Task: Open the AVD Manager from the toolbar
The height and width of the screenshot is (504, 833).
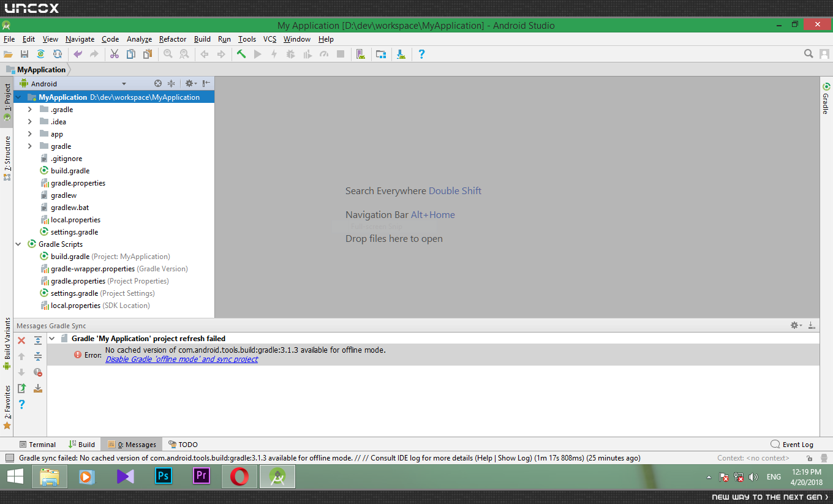Action: [x=361, y=55]
